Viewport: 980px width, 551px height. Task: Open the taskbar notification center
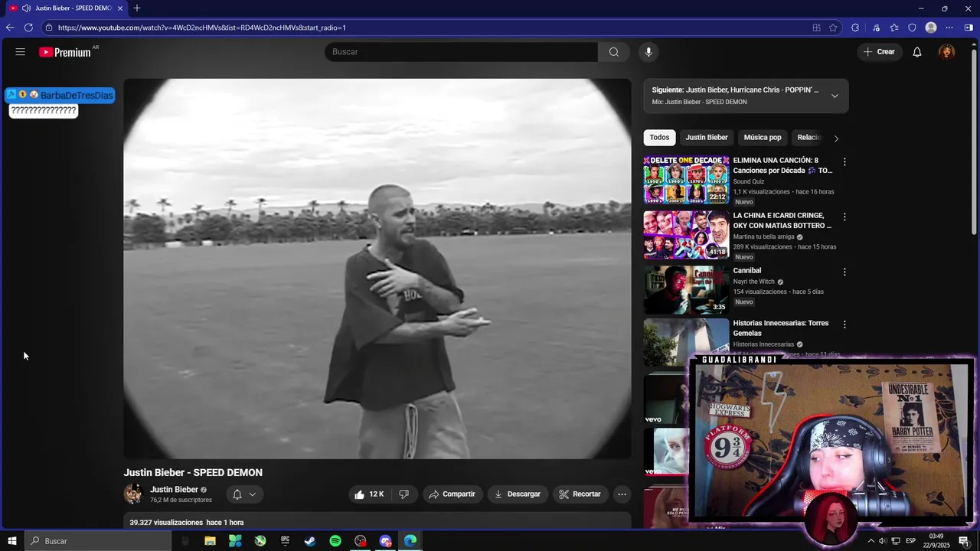964,541
